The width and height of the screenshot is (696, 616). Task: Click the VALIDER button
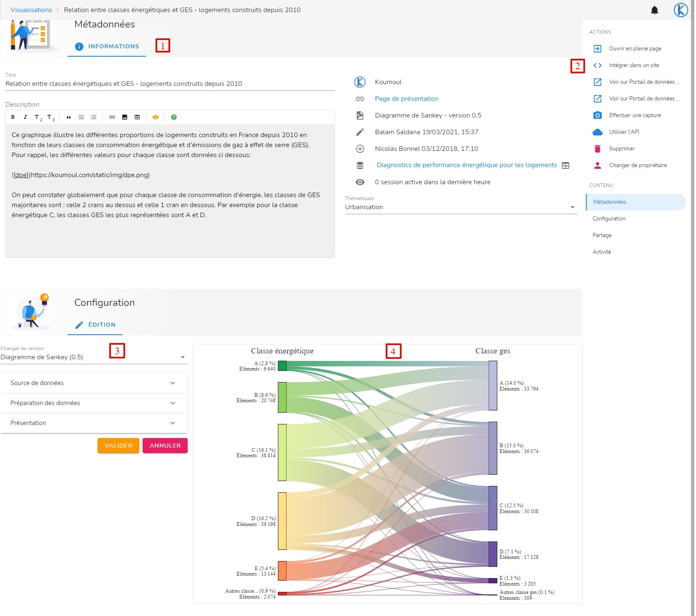[x=118, y=446]
